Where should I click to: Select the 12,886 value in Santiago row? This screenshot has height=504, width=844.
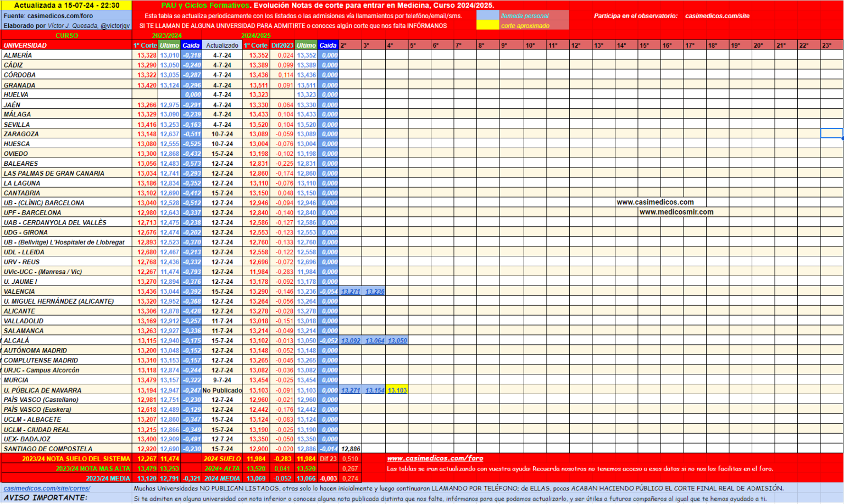point(351,449)
